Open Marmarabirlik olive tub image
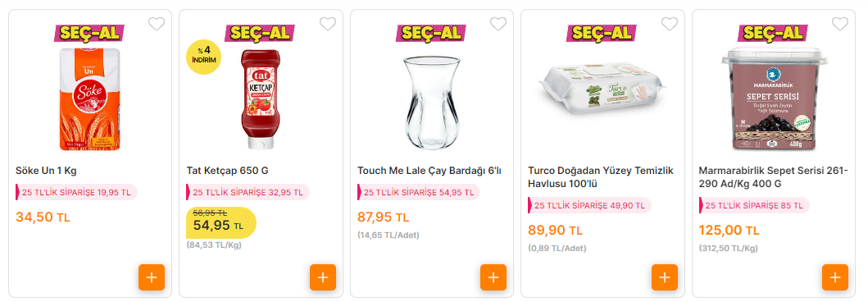The height and width of the screenshot is (302, 868). [x=772, y=100]
